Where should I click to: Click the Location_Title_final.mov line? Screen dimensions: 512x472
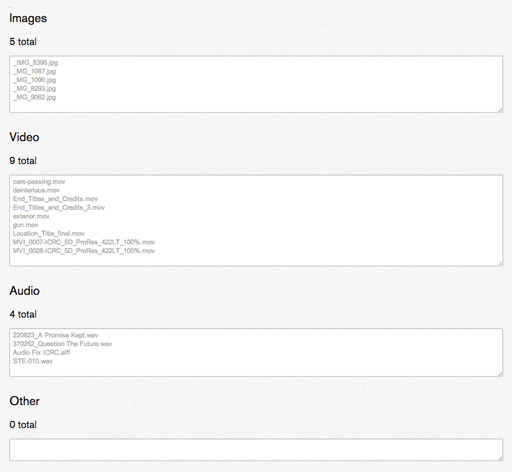[49, 234]
